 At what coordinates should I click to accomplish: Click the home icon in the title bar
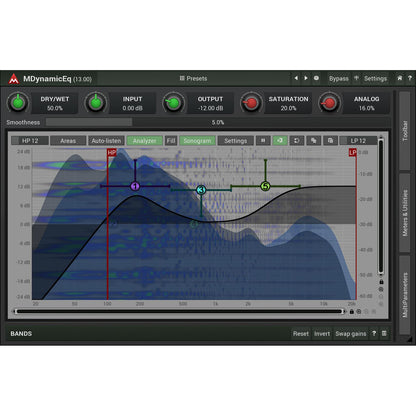[x=400, y=78]
